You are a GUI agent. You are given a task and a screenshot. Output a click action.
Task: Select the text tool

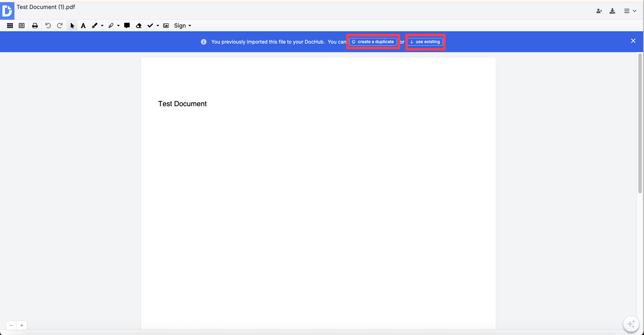[x=83, y=25]
